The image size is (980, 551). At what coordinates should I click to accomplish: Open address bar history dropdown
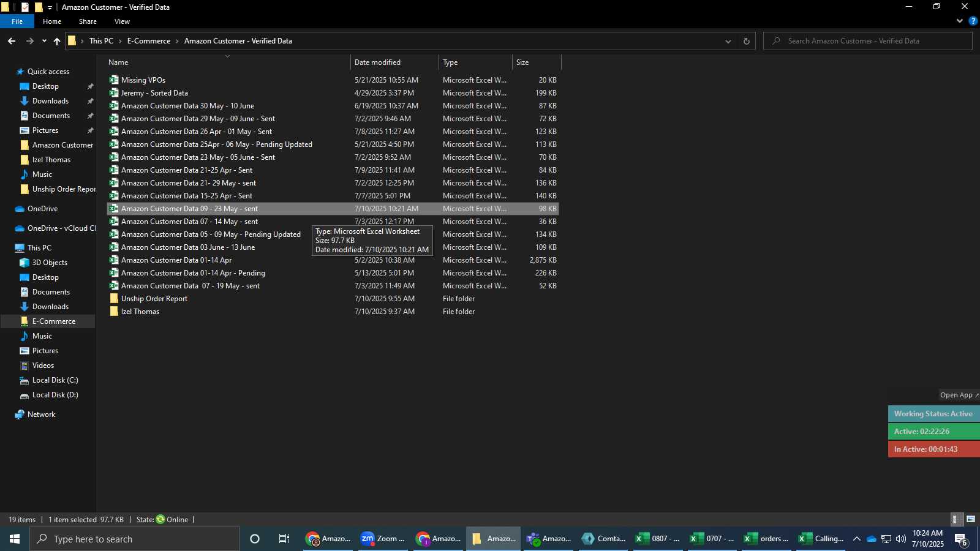tap(728, 41)
